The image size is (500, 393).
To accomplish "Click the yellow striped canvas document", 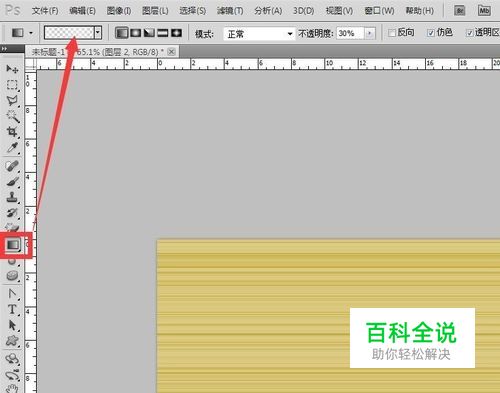I will (328, 316).
